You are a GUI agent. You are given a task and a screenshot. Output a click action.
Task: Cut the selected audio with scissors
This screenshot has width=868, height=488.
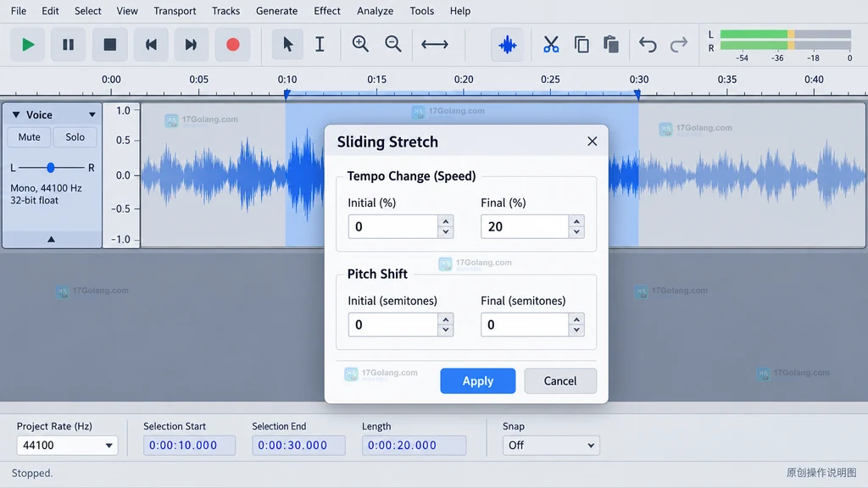[551, 44]
